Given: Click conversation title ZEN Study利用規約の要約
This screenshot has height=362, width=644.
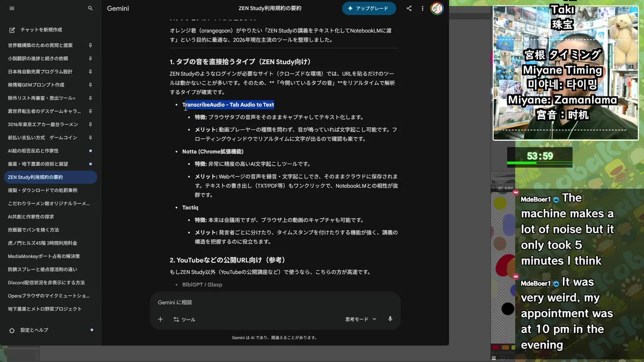Looking at the screenshot, I should pyautogui.click(x=270, y=9).
